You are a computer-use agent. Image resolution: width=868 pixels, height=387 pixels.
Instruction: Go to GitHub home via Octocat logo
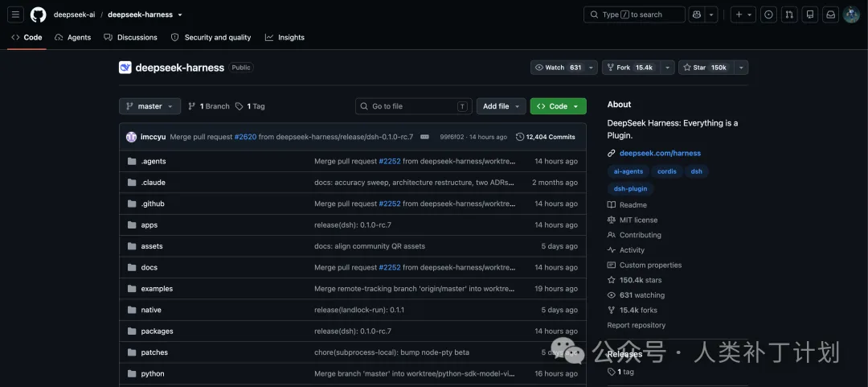tap(39, 14)
